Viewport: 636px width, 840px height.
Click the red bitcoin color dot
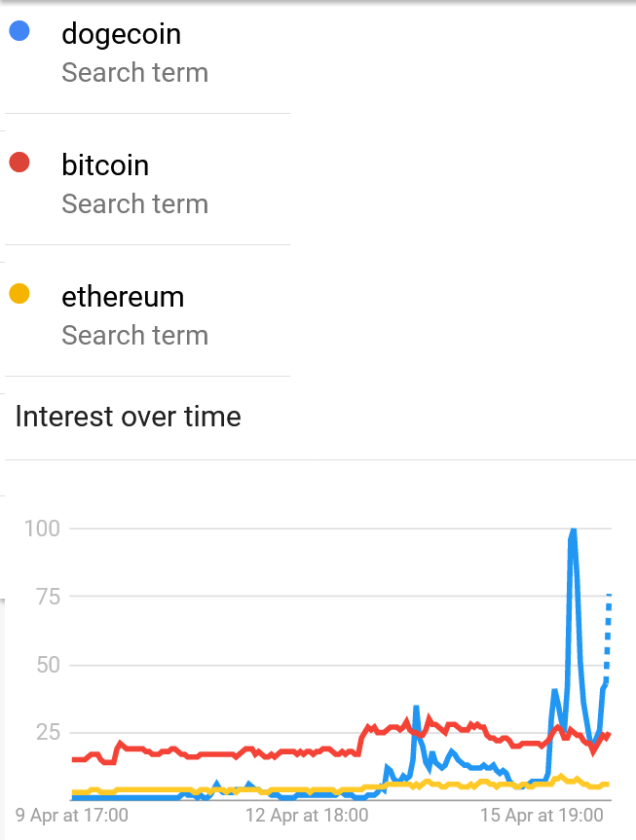(19, 162)
